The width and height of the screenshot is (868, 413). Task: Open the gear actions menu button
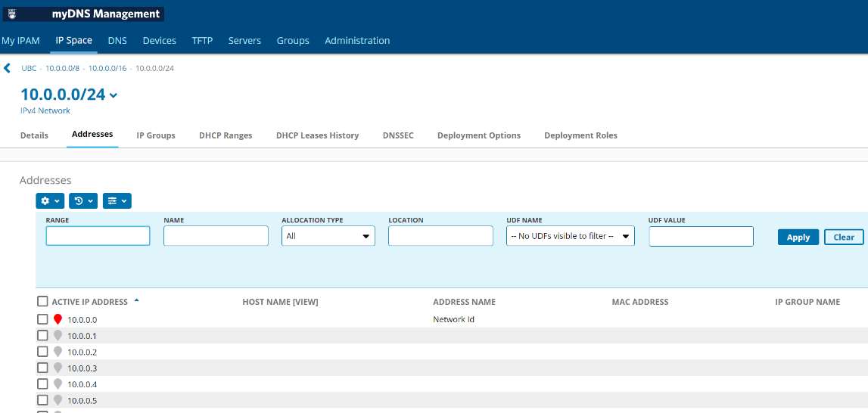pos(50,200)
